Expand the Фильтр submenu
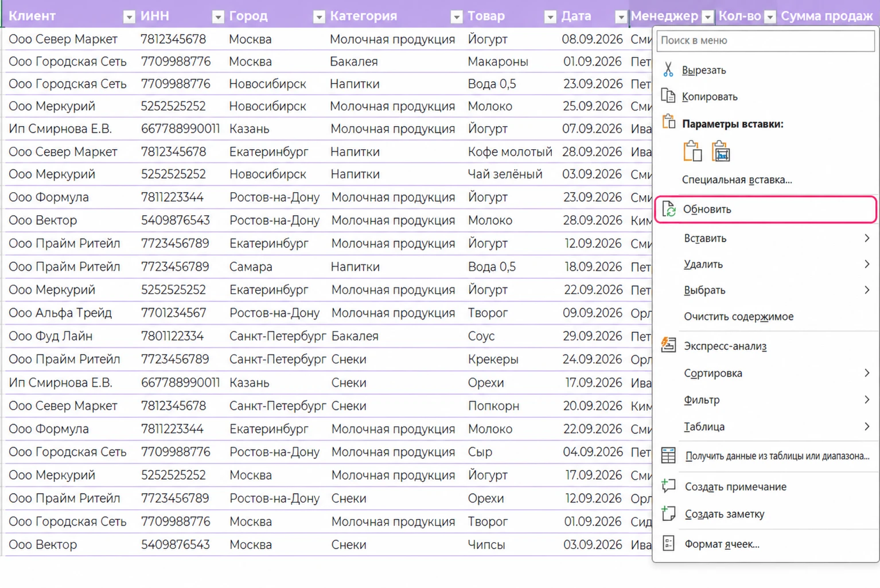Screen dimensions: 880x588 coord(765,399)
